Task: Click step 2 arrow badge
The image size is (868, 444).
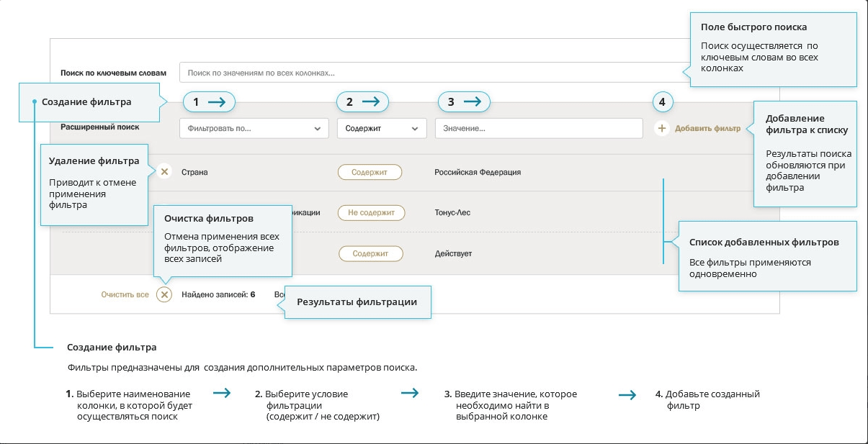Action: pos(363,102)
